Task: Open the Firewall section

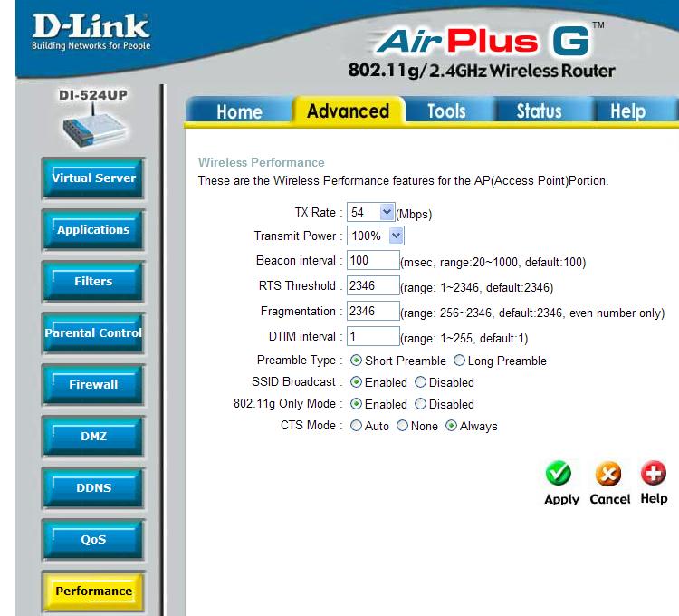Action: click(x=93, y=384)
